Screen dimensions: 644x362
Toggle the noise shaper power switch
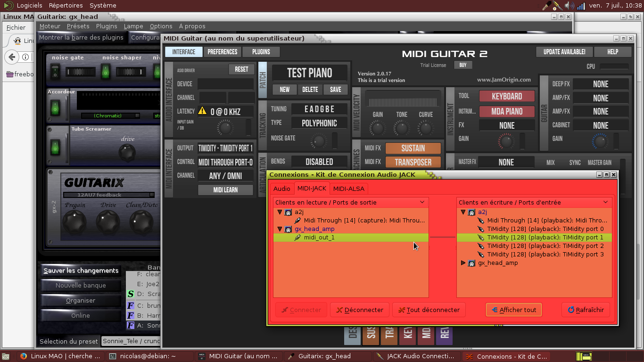click(x=106, y=72)
